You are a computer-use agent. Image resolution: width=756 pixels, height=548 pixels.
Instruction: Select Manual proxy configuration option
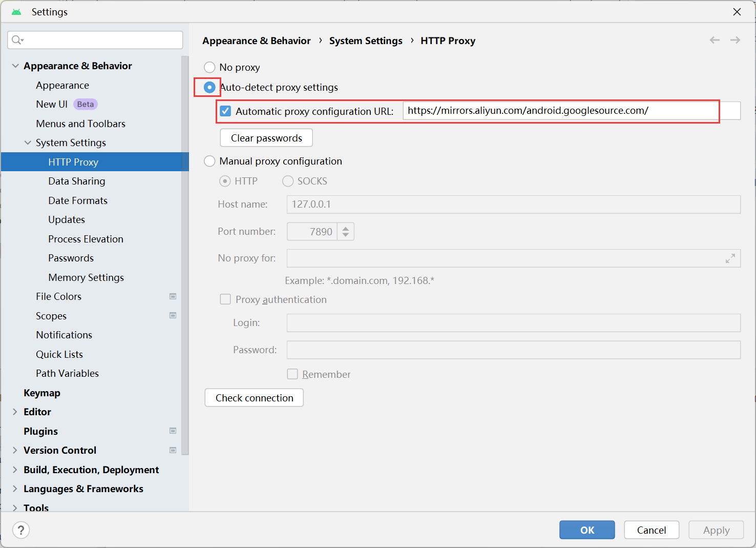tap(209, 161)
